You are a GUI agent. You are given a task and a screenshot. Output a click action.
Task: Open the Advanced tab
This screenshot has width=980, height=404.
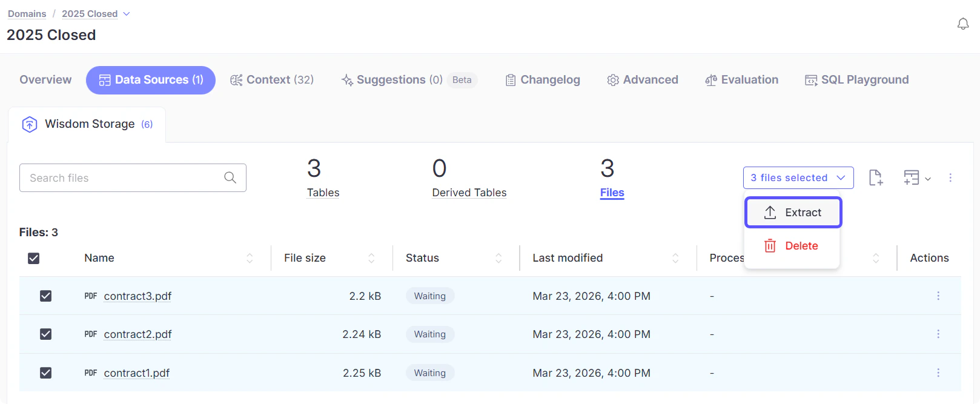pyautogui.click(x=643, y=80)
